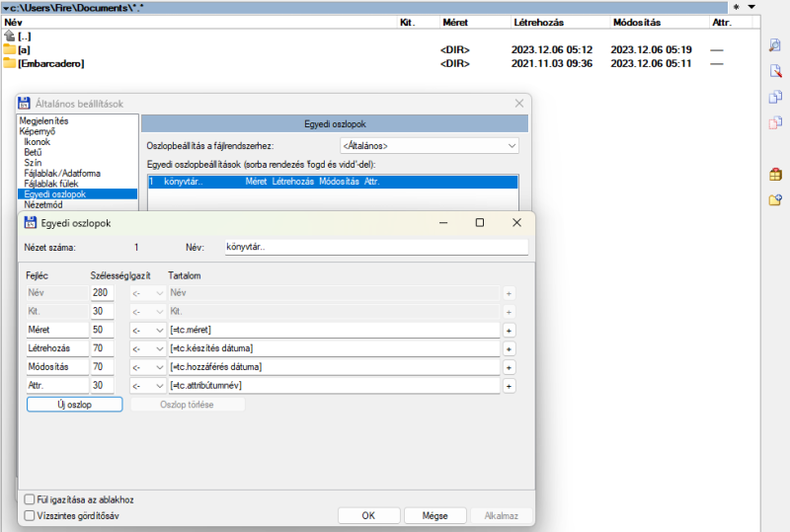
Task: Sort file list by Név column header
Action: [200, 22]
